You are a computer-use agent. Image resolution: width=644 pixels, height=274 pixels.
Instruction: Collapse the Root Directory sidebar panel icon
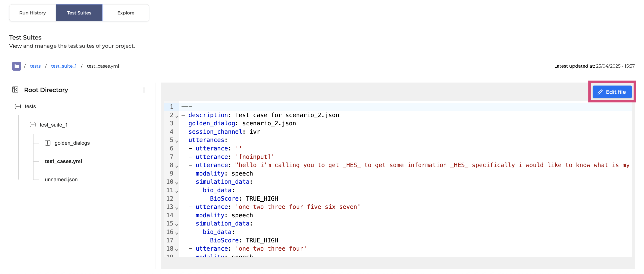[15, 90]
